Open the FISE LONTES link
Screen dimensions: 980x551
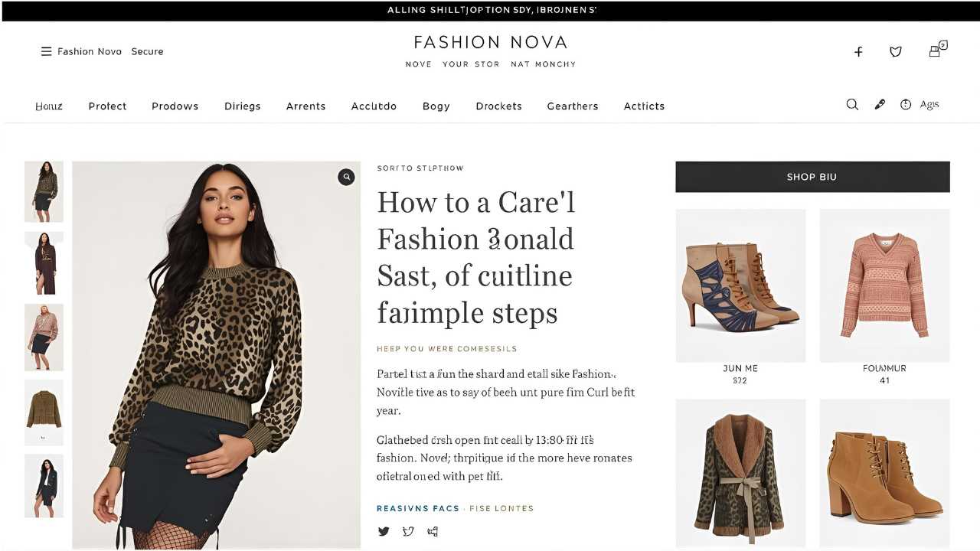tap(503, 508)
